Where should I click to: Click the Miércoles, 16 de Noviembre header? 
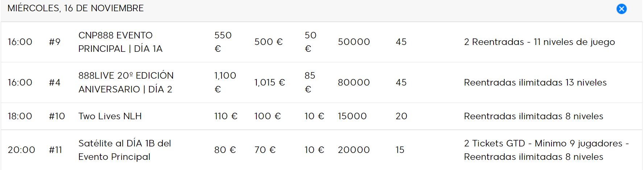point(75,8)
